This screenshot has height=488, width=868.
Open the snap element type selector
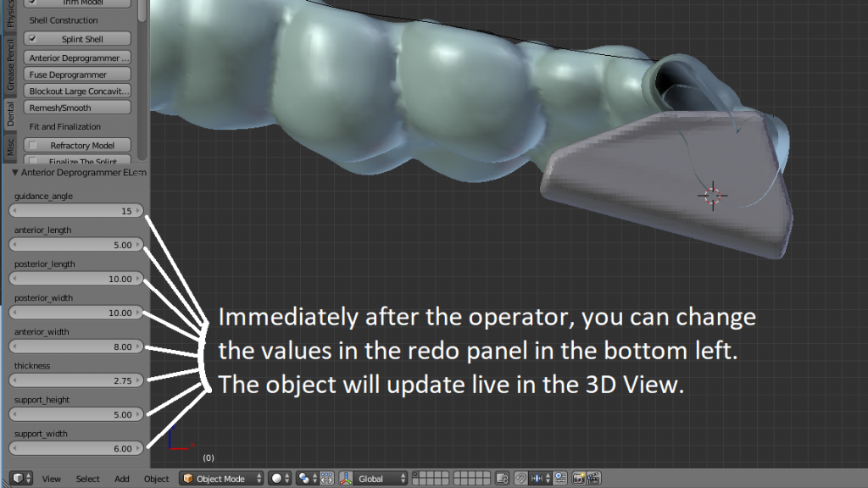pyautogui.click(x=540, y=479)
